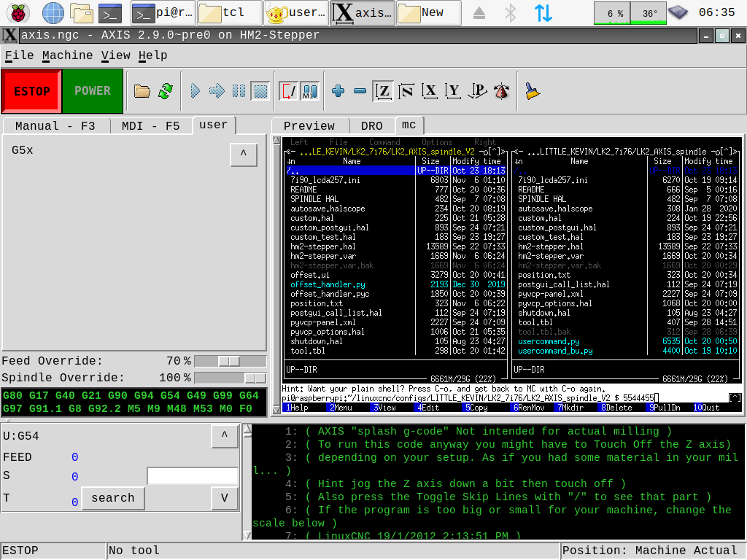Switch to the Preview tab
Viewport: 747px width, 560px height.
click(309, 126)
